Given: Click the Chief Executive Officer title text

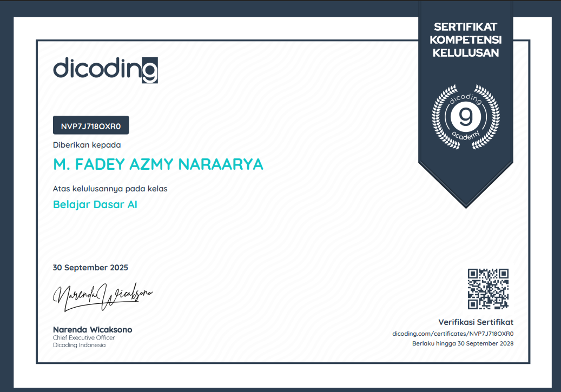Looking at the screenshot, I should (84, 338).
